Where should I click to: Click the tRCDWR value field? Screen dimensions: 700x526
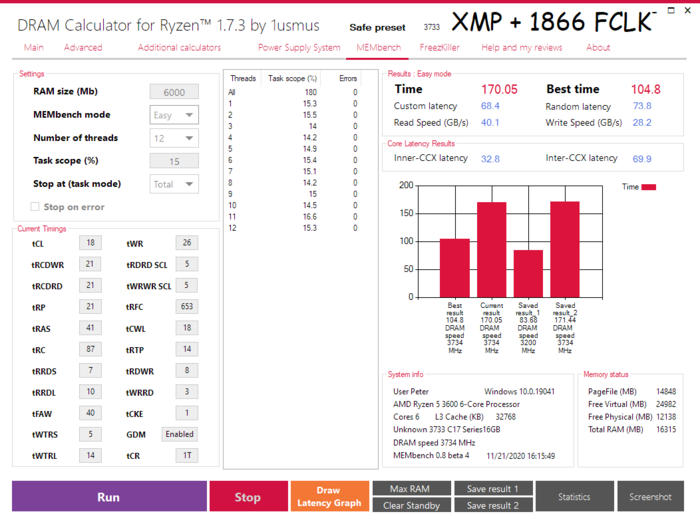point(90,264)
